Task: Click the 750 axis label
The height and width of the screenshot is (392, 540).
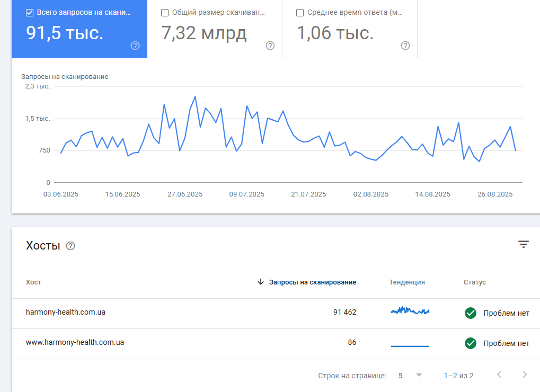Action: [x=44, y=150]
